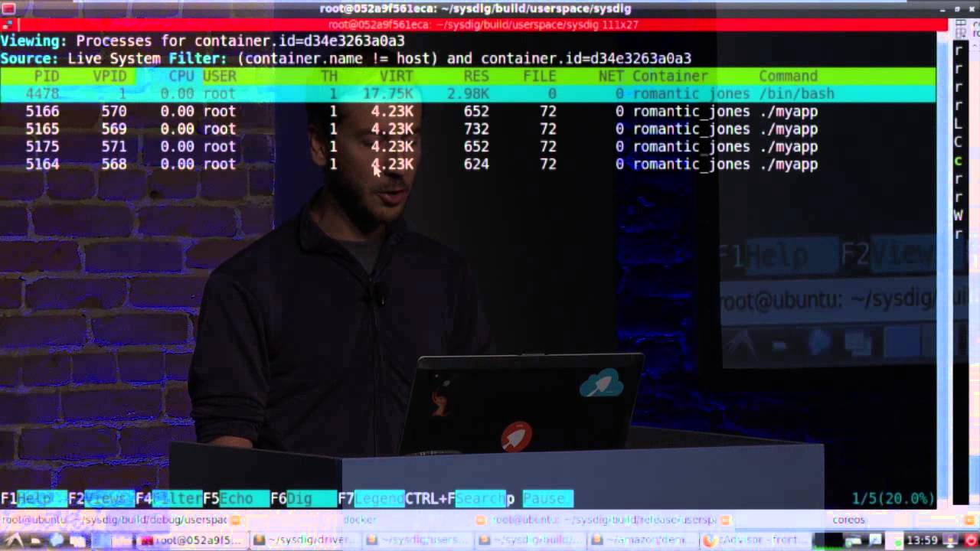
Task: Sort by the USER column header
Action: [219, 76]
